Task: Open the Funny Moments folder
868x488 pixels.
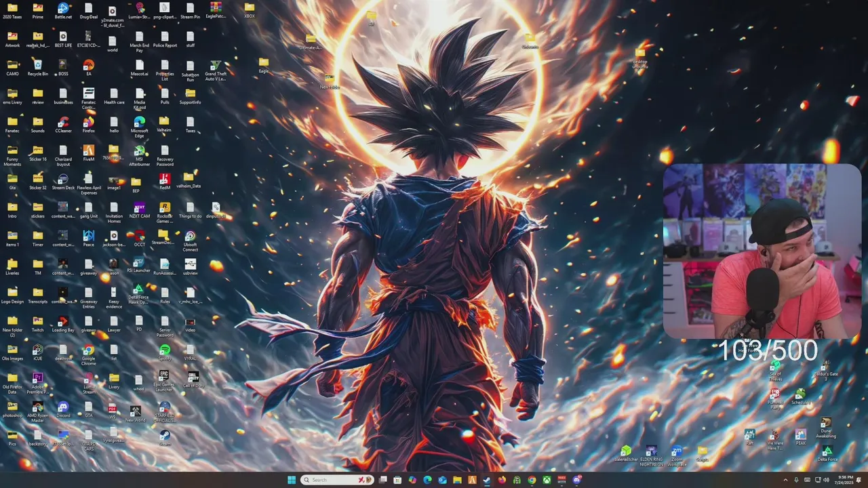Action: (12, 155)
